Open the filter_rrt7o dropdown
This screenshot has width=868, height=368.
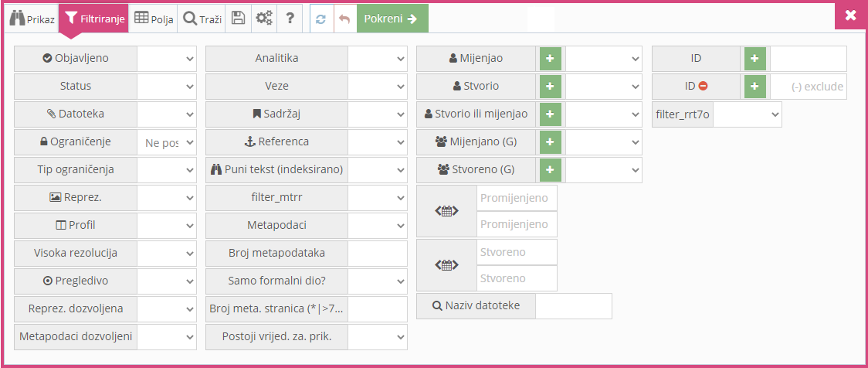pos(748,114)
